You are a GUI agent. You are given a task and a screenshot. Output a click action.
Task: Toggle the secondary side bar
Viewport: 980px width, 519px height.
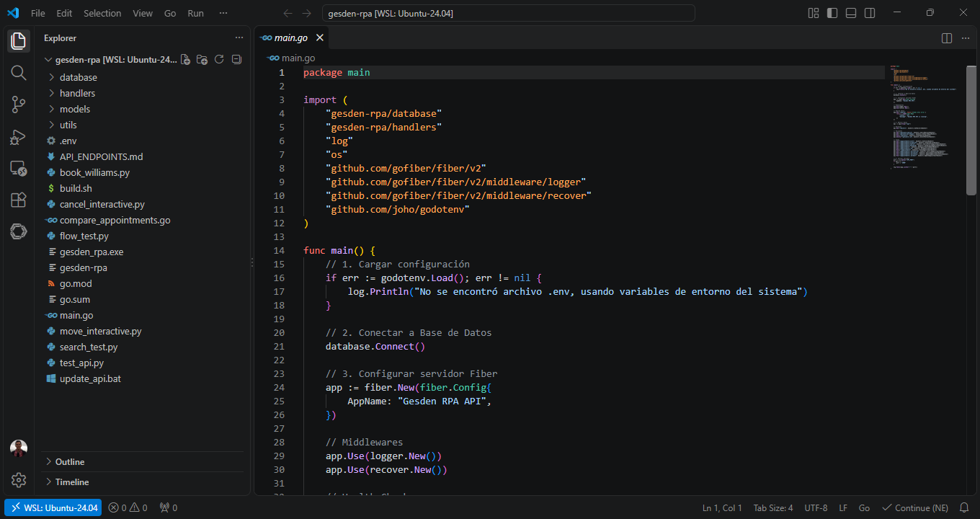click(870, 13)
